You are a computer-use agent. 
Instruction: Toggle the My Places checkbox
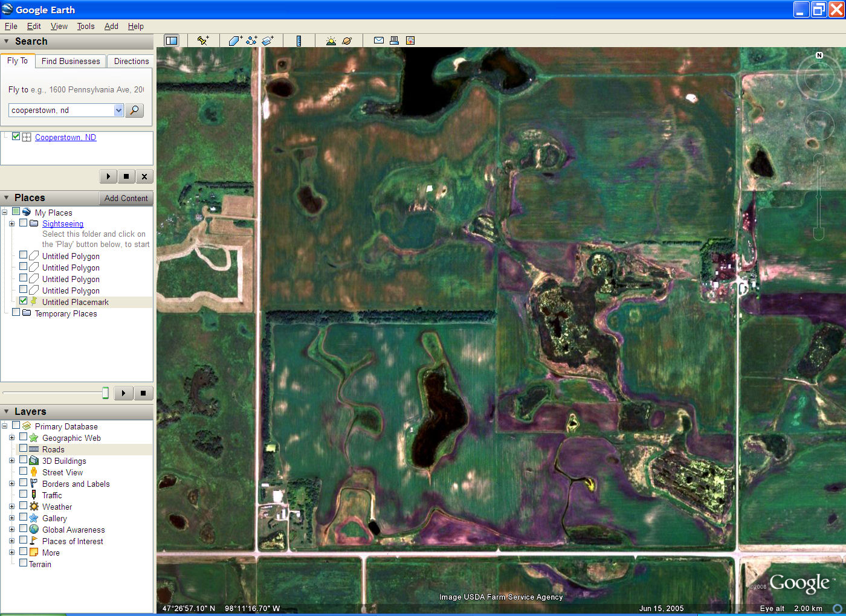[x=16, y=211]
